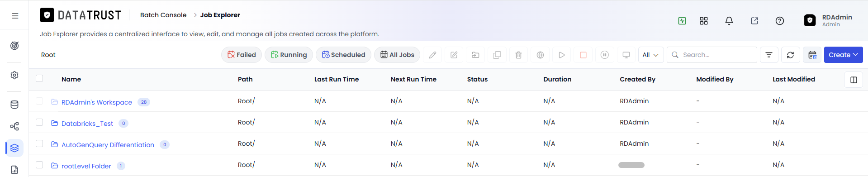868x177 pixels.
Task: Open the Create dropdown button
Action: (843, 55)
